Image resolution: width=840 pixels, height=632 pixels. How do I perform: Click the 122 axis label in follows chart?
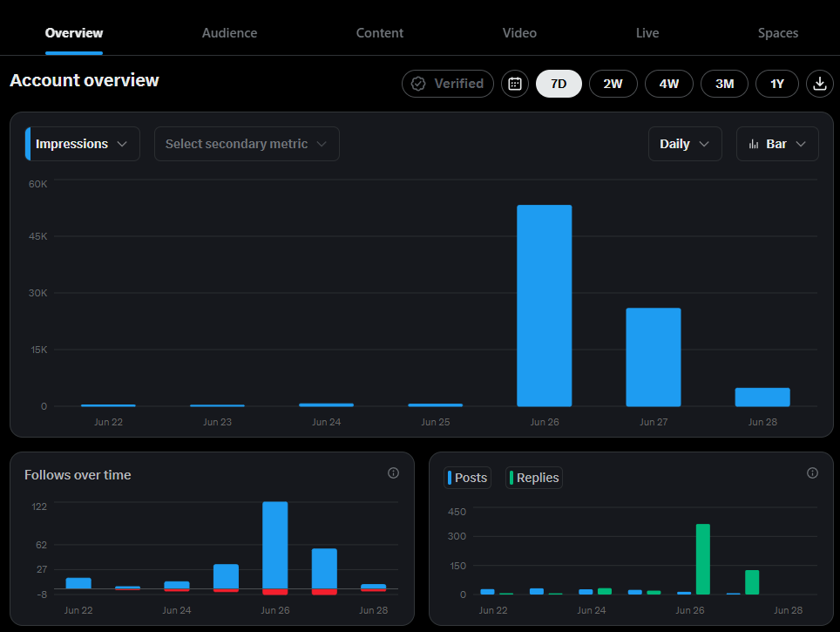pos(39,506)
